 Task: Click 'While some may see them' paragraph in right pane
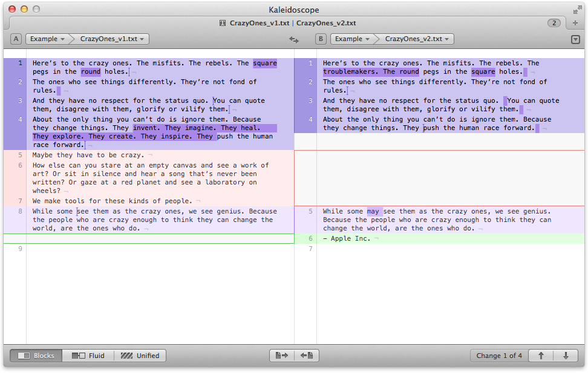437,220
